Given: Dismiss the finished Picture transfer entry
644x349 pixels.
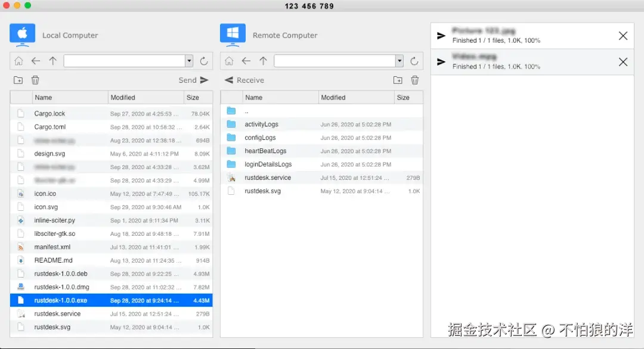Looking at the screenshot, I should click(x=623, y=36).
